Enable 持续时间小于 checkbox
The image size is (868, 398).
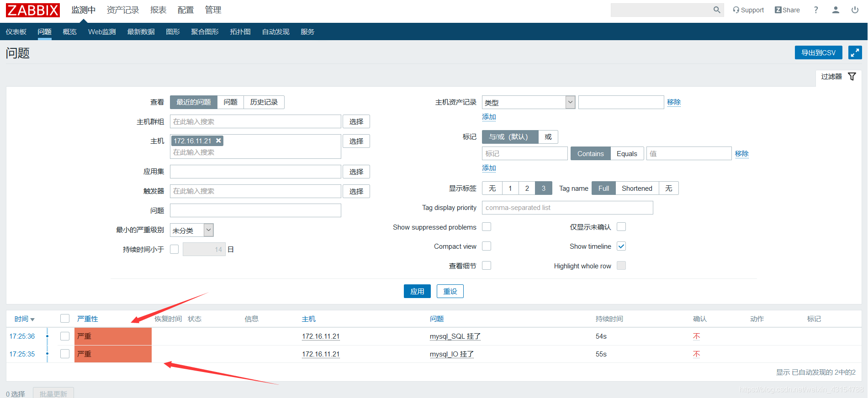coord(175,249)
